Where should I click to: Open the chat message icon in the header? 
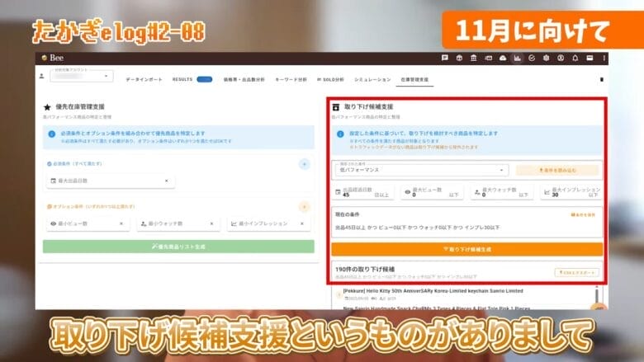click(444, 59)
